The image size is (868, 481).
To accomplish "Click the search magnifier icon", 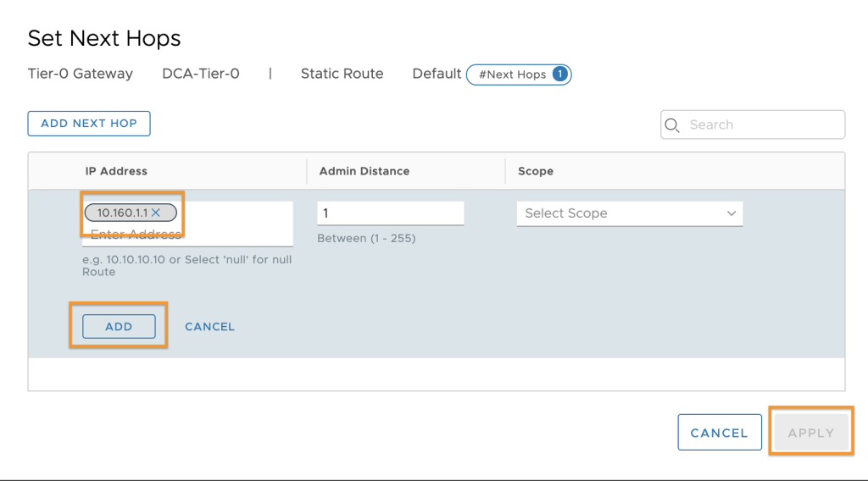I will (672, 125).
